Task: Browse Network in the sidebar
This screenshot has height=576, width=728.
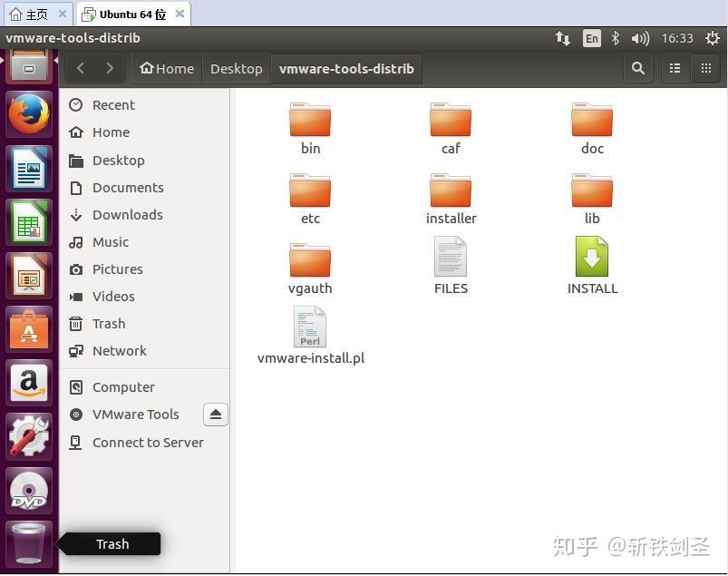Action: click(x=145, y=351)
